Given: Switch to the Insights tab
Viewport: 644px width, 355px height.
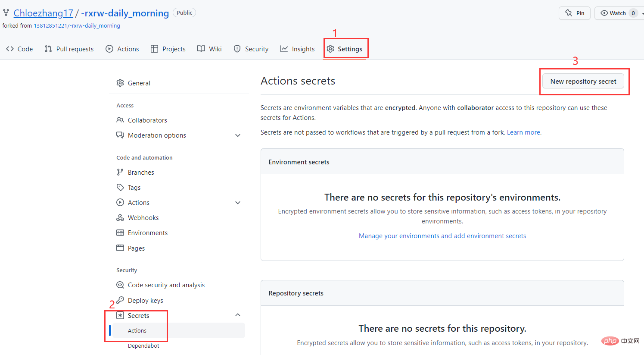Looking at the screenshot, I should (298, 49).
